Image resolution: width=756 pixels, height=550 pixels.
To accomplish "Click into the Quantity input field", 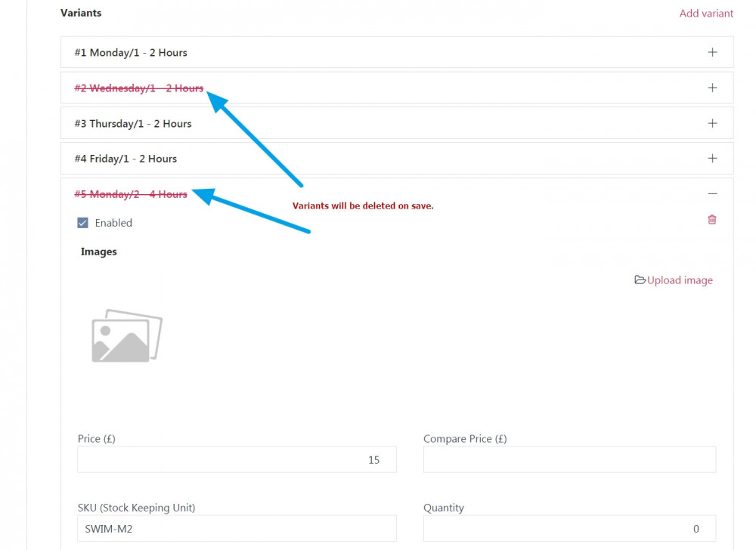I will coord(569,529).
